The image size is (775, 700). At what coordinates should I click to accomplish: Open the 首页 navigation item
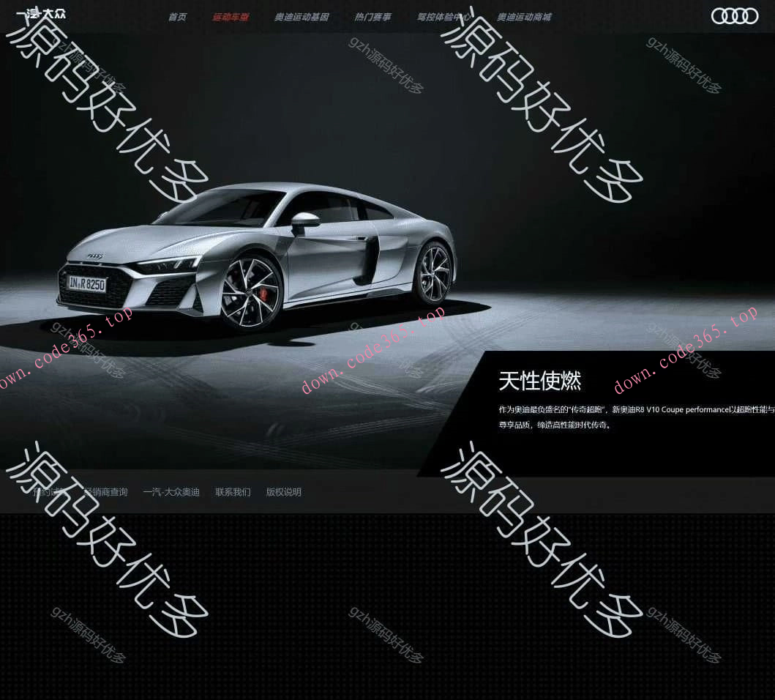click(177, 18)
